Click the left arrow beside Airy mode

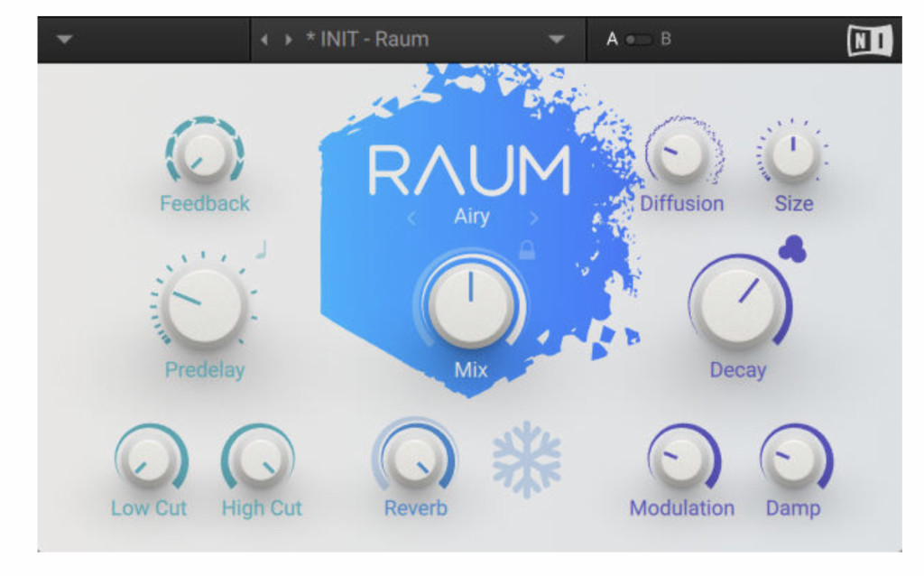coord(411,218)
